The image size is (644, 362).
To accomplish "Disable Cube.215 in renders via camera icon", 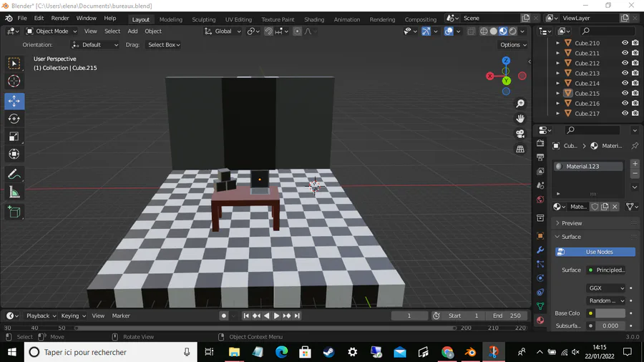I will [x=635, y=93].
